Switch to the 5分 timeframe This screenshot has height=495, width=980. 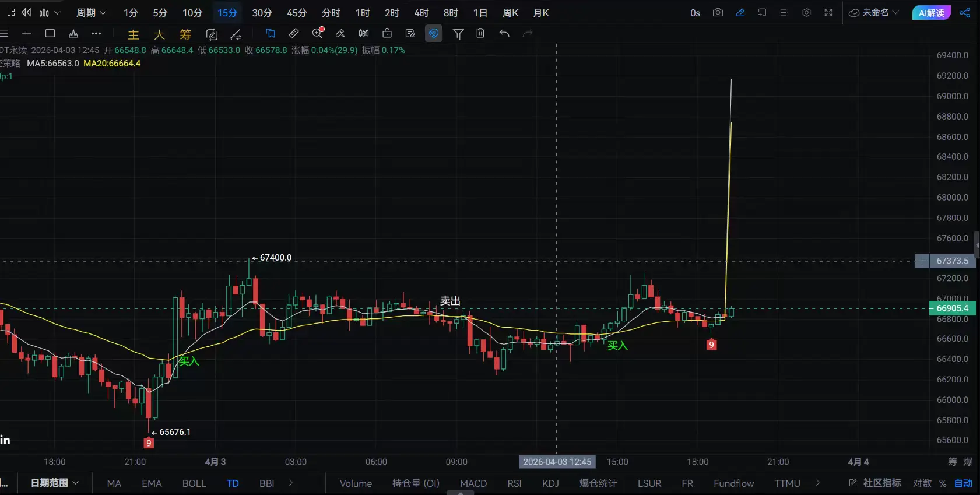[x=160, y=12]
